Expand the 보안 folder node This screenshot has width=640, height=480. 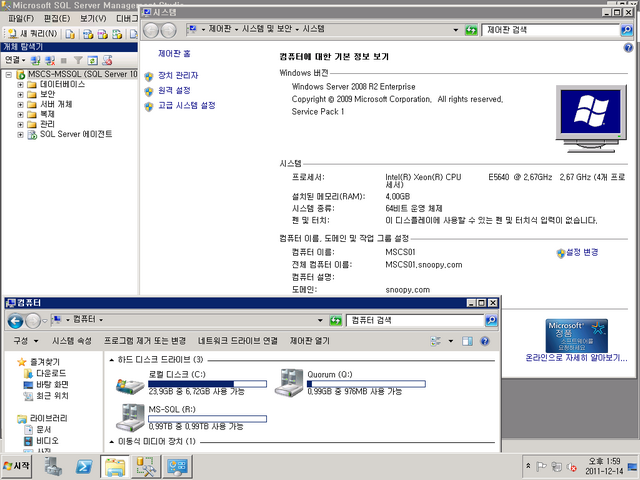[20, 95]
